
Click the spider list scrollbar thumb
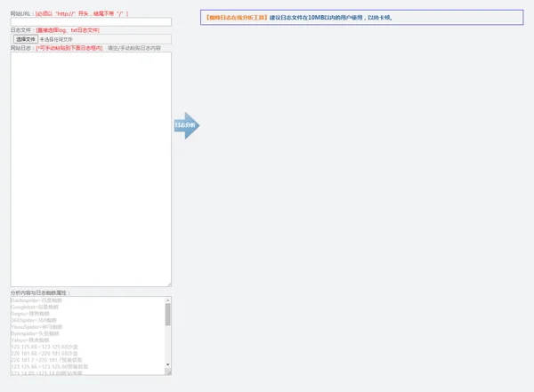point(168,316)
